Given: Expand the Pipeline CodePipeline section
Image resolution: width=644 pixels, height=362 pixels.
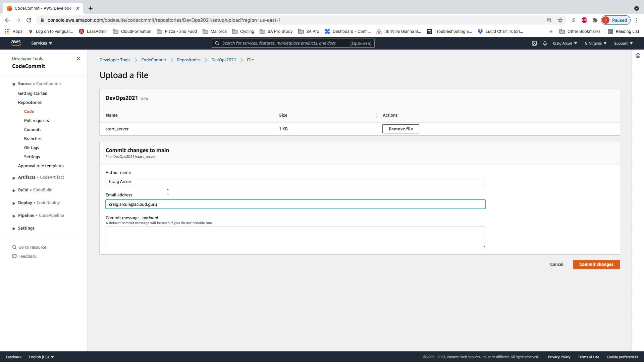Looking at the screenshot, I should [x=14, y=216].
